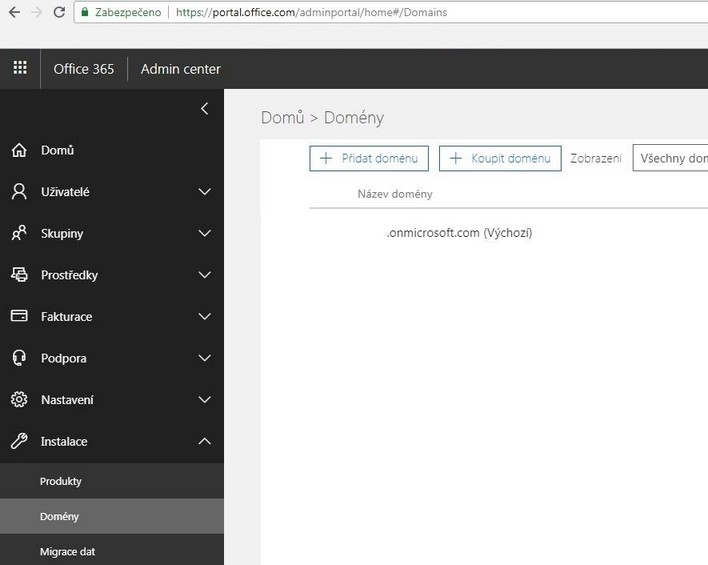The image size is (708, 565).
Task: Click the Instalace wrench icon
Action: (x=19, y=441)
